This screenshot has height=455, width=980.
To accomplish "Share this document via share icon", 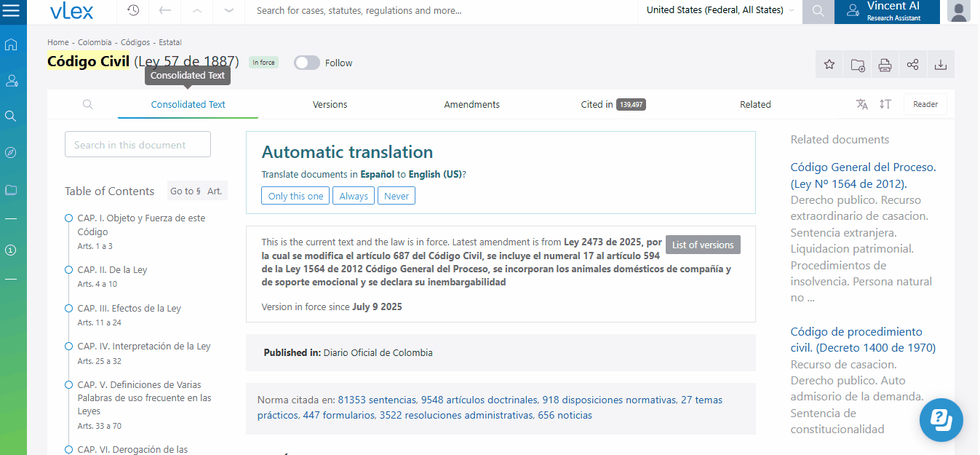I will click(912, 65).
